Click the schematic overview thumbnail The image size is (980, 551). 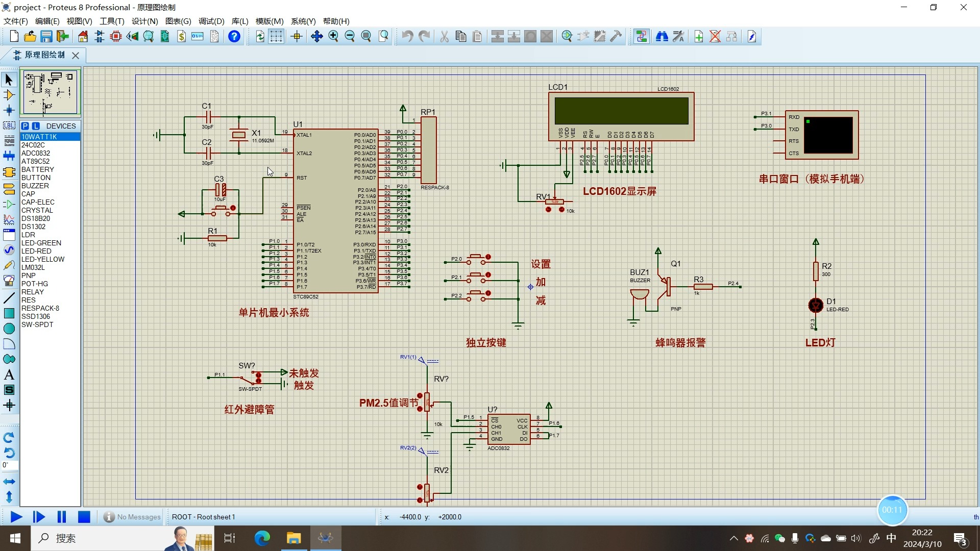(x=50, y=93)
